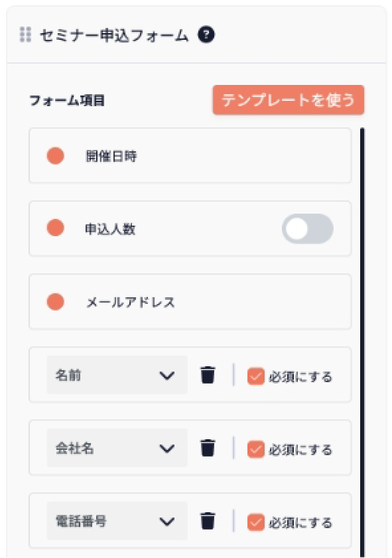Grab the drag handle beside セミナー申込フォーム
This screenshot has height=558, width=392.
[25, 35]
